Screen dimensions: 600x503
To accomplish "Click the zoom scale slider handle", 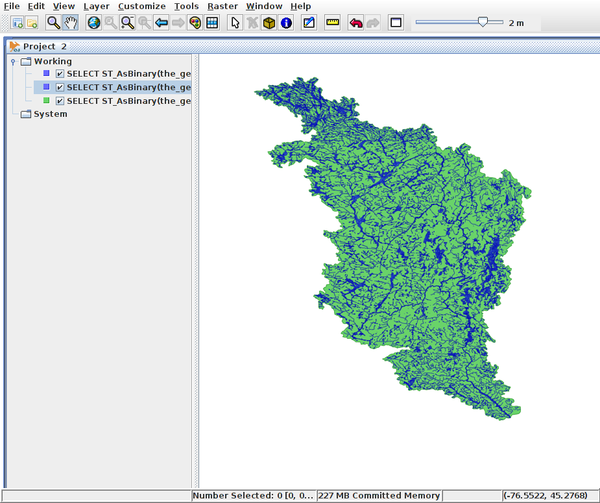I will click(x=484, y=21).
